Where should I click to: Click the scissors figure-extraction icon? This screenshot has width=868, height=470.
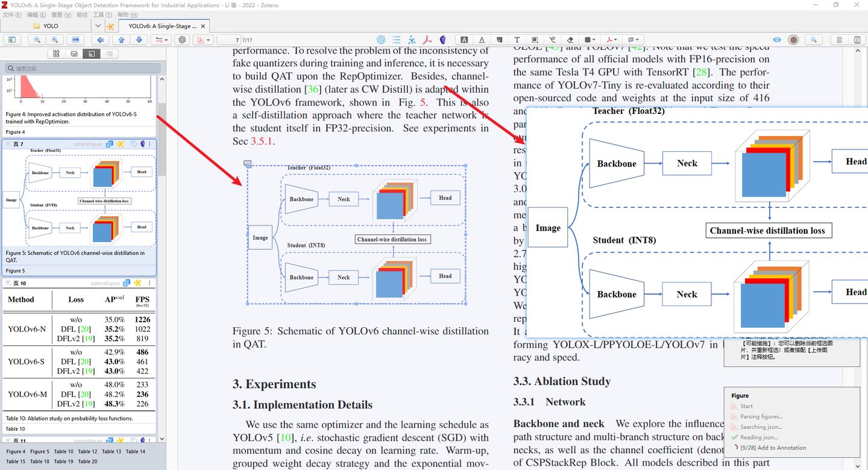pyautogui.click(x=412, y=39)
